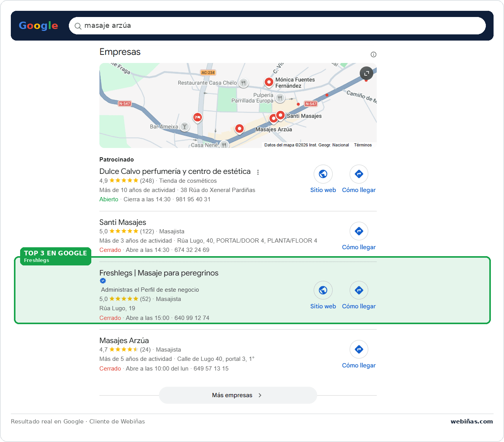Click the Empresas heading
504x442 pixels.
pyautogui.click(x=120, y=52)
